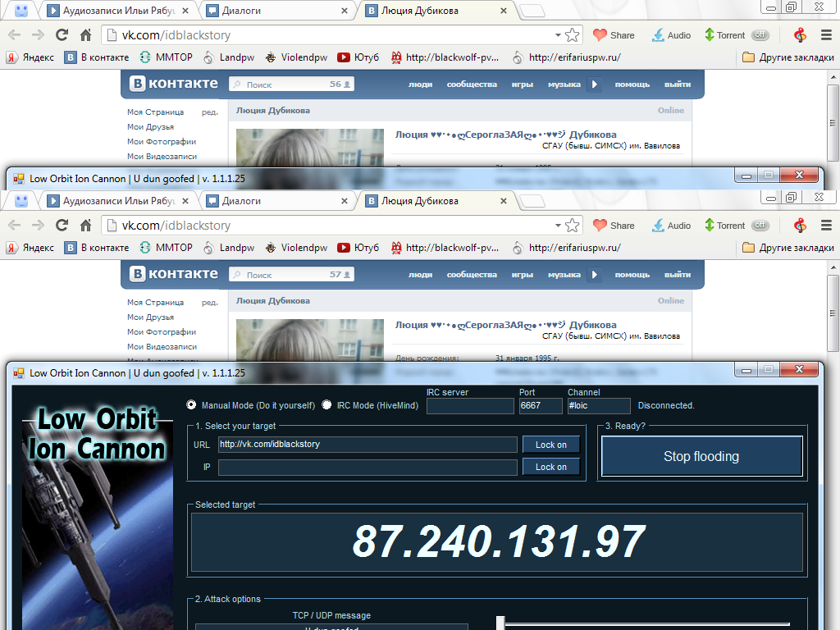Select Manual Mode (Do it yourself) radio button
The width and height of the screenshot is (840, 630).
point(191,405)
